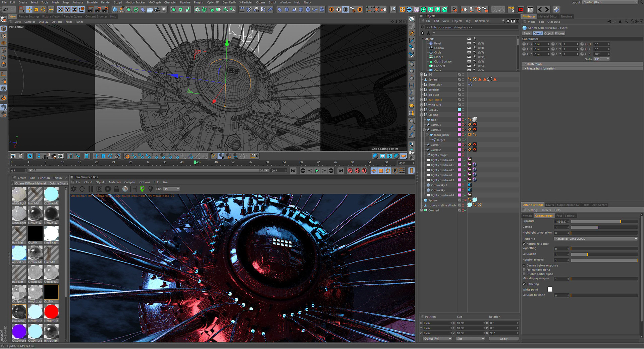Toggle the Y-axis lock icon
Screen dimensions: 644x349
click(x=67, y=9)
